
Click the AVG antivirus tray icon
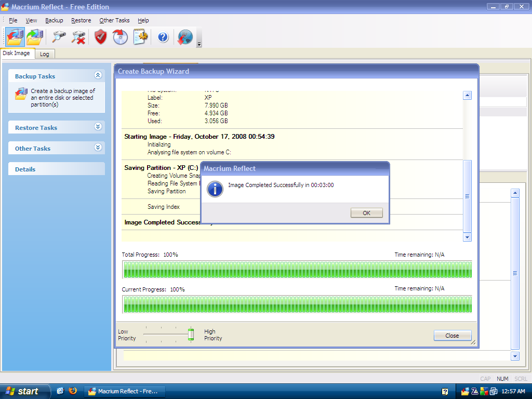484,392
